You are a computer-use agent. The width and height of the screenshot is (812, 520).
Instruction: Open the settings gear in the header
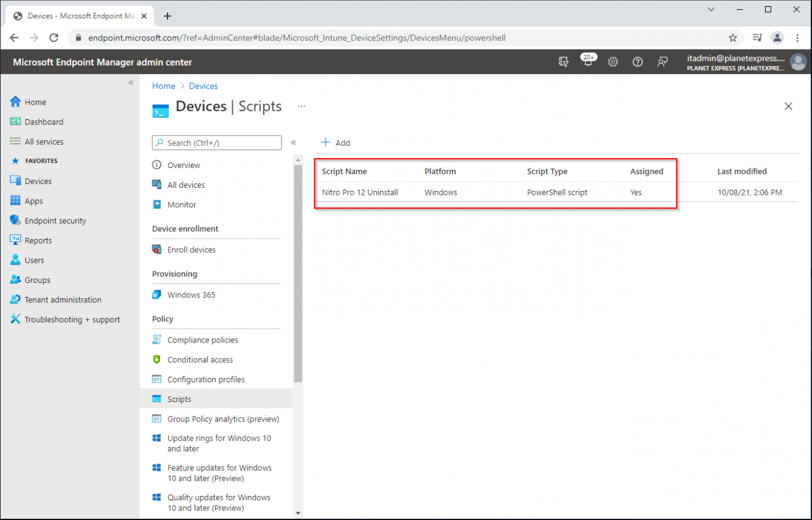click(x=613, y=62)
